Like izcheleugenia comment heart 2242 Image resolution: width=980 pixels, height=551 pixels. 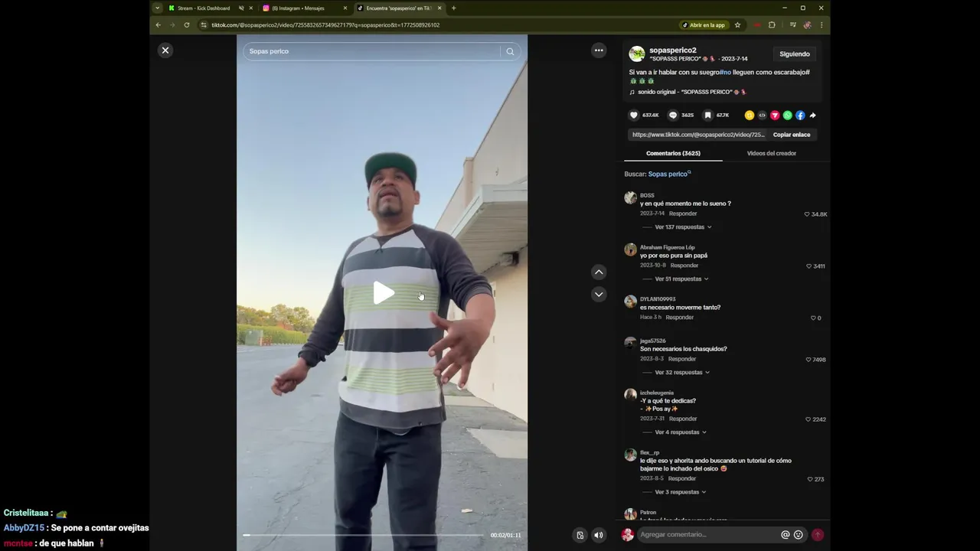click(x=808, y=419)
